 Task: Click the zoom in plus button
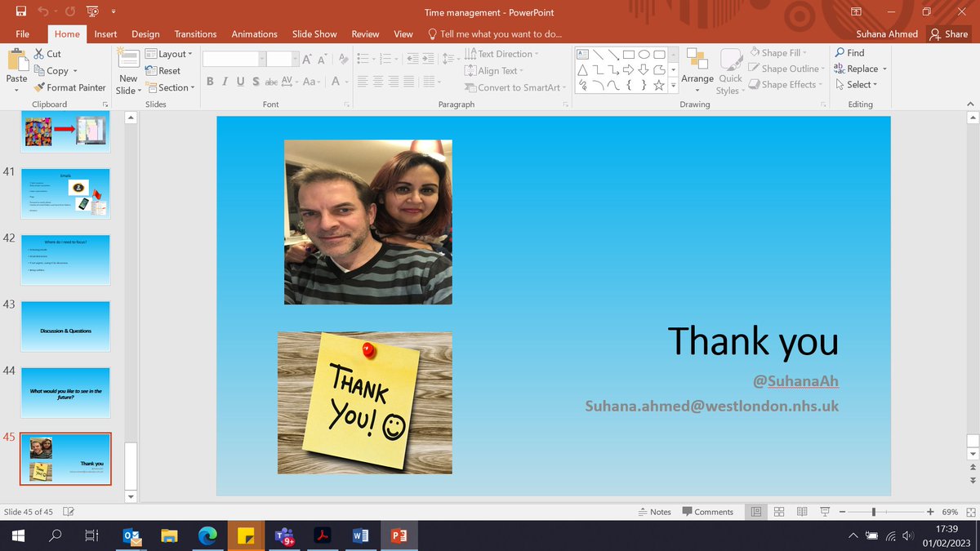930,511
